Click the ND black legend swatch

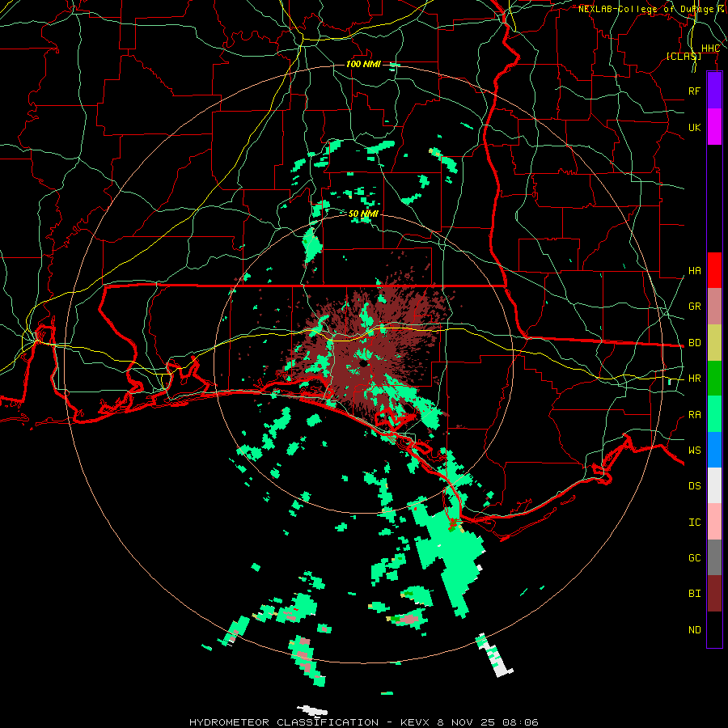714,629
